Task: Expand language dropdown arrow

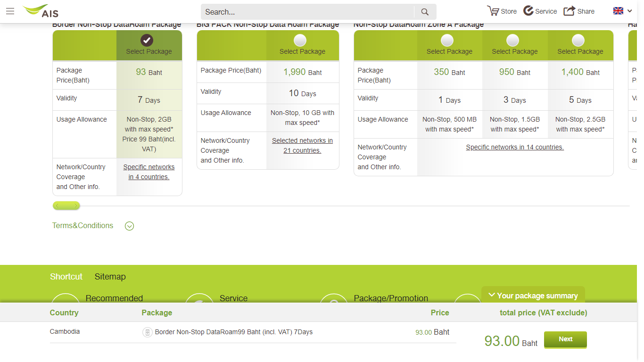Action: click(629, 11)
